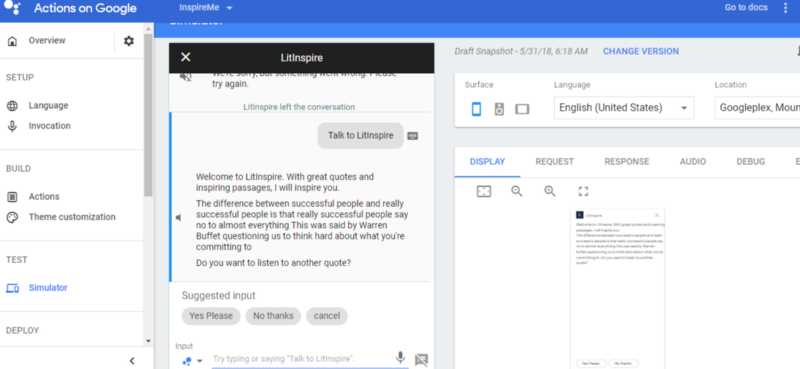Switch to the REQUEST tab

[x=555, y=162]
